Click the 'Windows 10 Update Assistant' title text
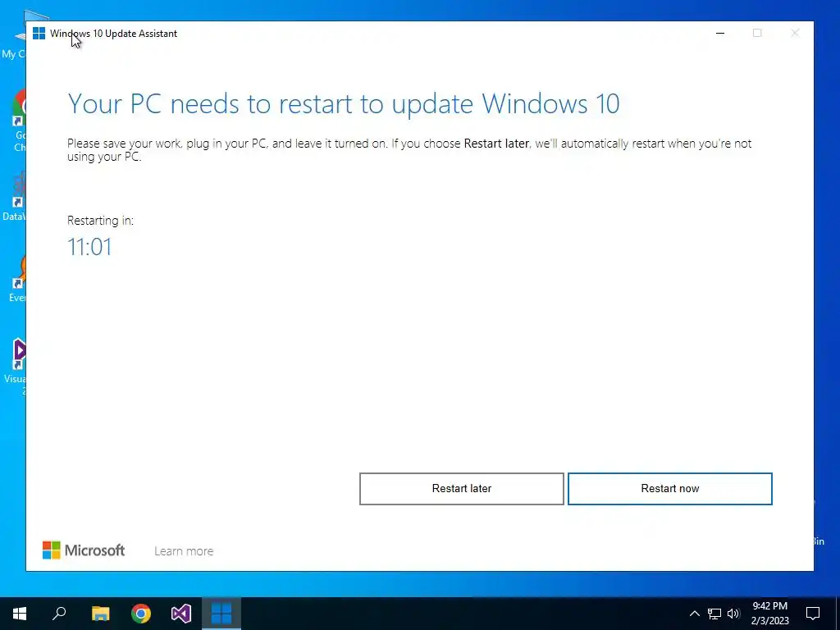 point(113,33)
